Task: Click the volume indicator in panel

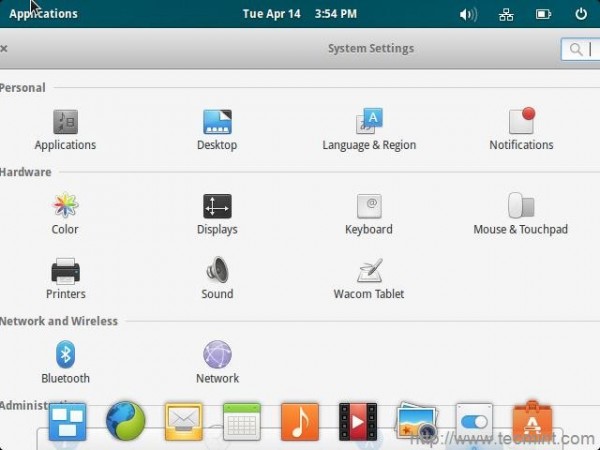Action: pos(468,15)
